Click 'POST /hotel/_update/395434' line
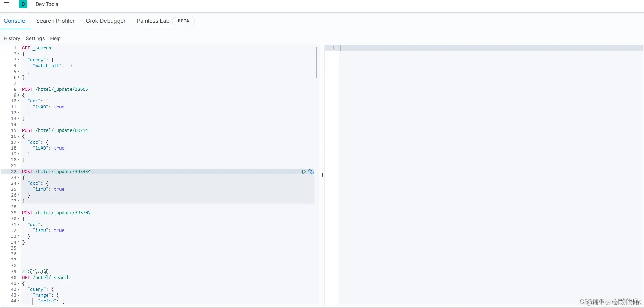Image resolution: width=644 pixels, height=308 pixels. (x=56, y=172)
